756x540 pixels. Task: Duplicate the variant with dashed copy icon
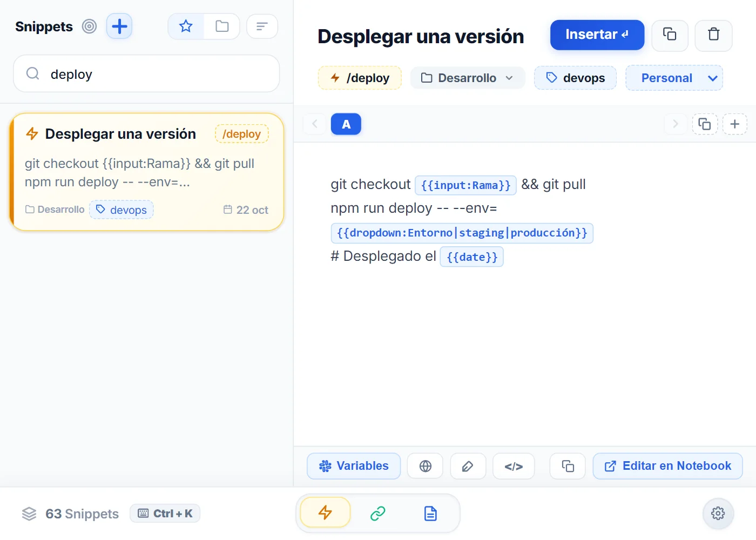pyautogui.click(x=705, y=124)
